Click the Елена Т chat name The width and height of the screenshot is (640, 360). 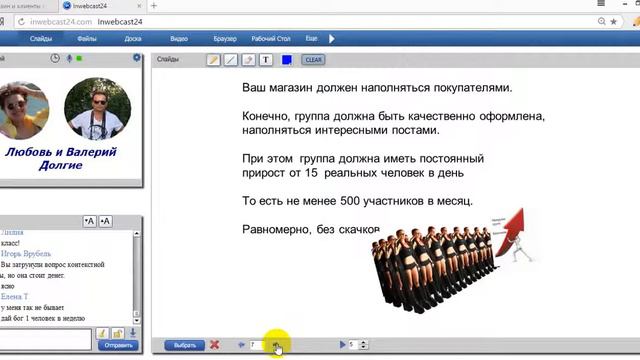14,297
